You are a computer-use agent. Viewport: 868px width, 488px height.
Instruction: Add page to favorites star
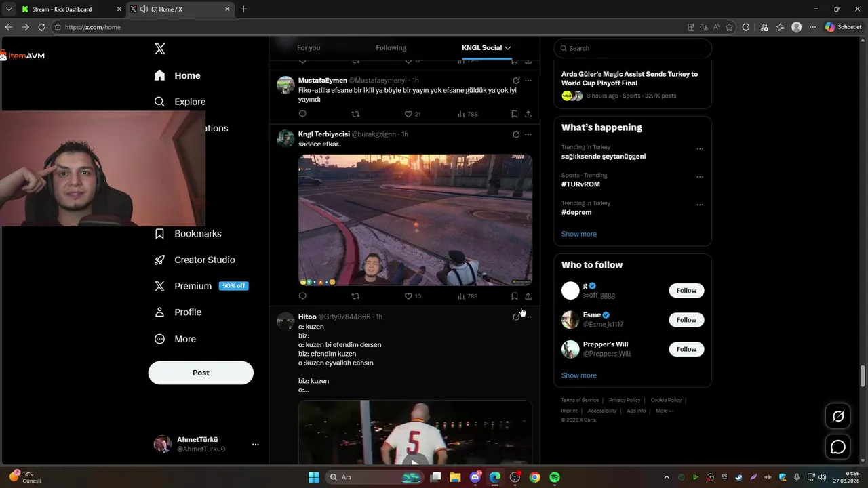[x=730, y=27]
